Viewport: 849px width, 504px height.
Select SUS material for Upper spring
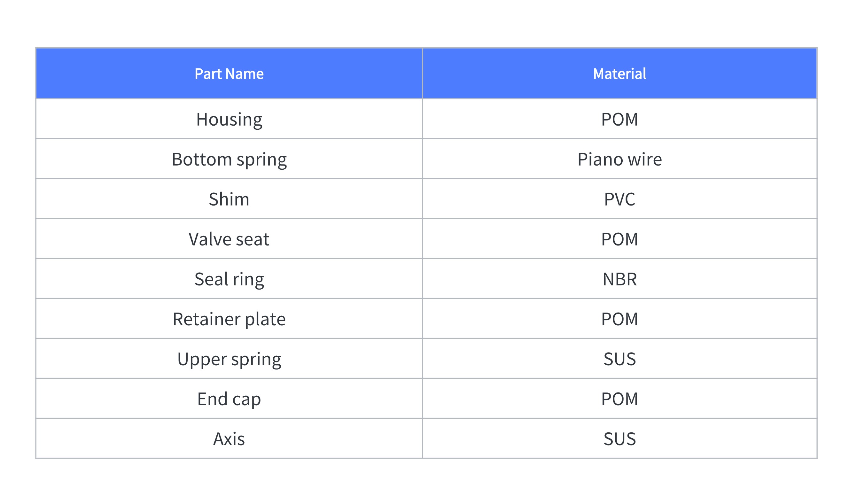pyautogui.click(x=620, y=359)
